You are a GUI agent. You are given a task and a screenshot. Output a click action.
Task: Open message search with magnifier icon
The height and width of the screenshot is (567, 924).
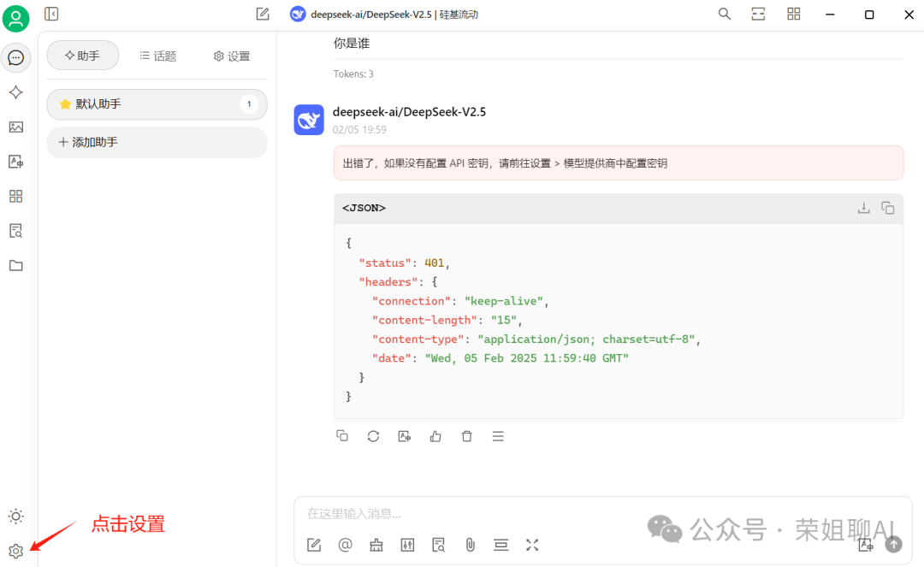725,15
